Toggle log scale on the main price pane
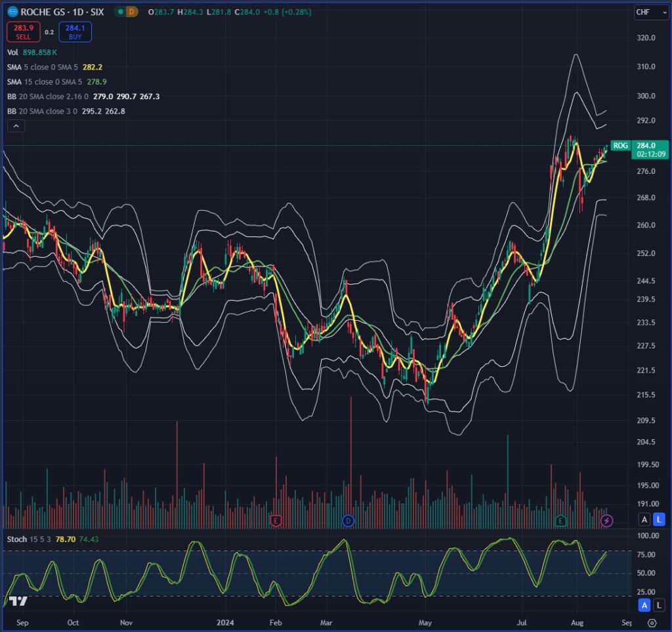 pos(659,519)
